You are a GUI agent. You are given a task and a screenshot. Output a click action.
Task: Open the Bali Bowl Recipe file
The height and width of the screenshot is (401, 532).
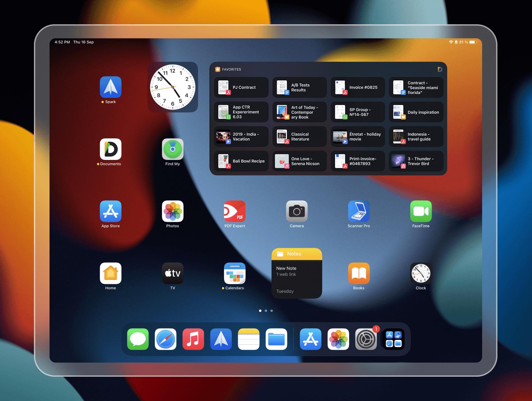click(x=241, y=161)
